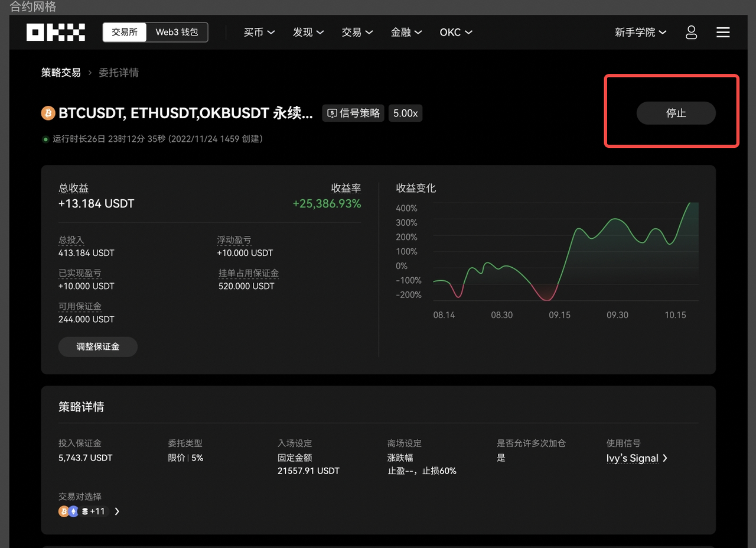Screen dimensions: 756x548
Task: Open the OKC menu
Action: click(455, 33)
